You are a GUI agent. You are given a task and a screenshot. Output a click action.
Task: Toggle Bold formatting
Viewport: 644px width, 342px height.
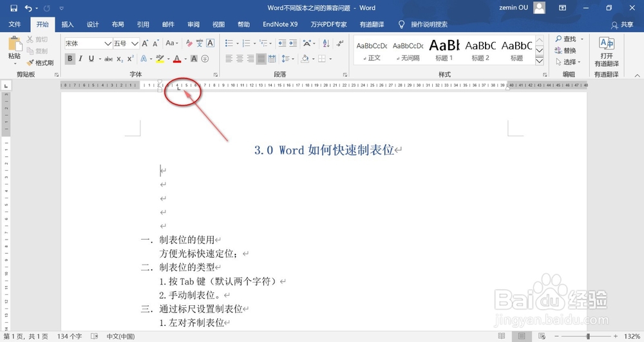70,59
